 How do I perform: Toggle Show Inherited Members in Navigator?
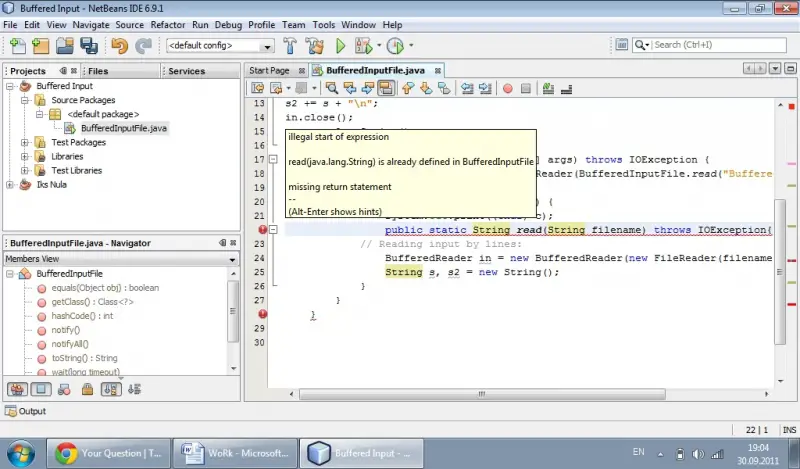tap(17, 390)
